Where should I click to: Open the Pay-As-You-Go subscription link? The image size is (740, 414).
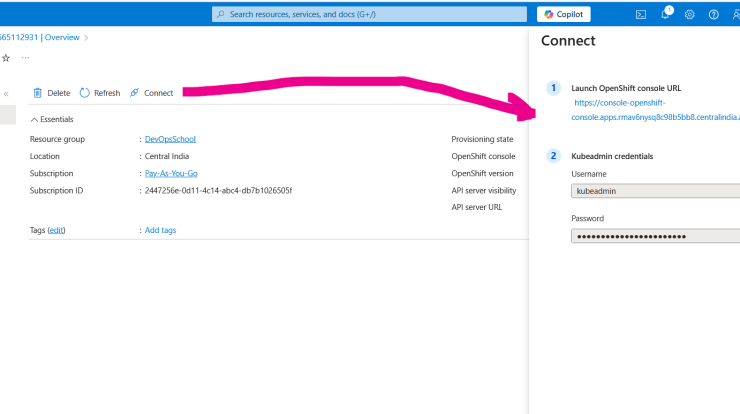[171, 173]
